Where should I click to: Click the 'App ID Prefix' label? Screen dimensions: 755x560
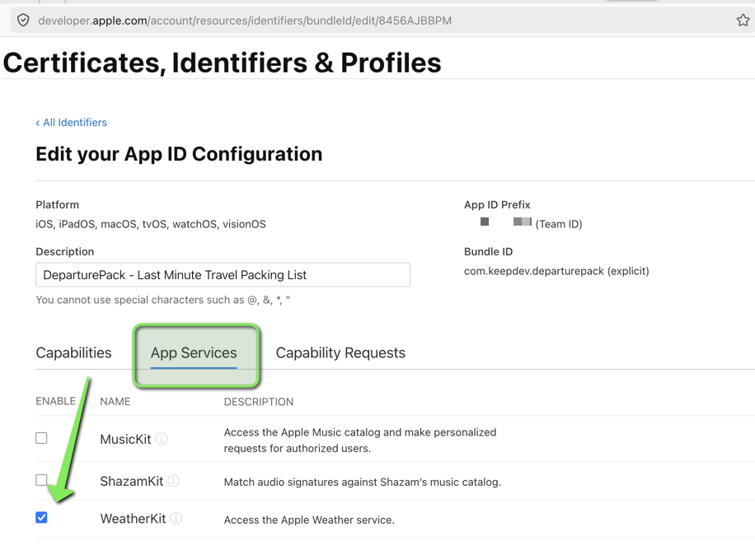point(497,205)
